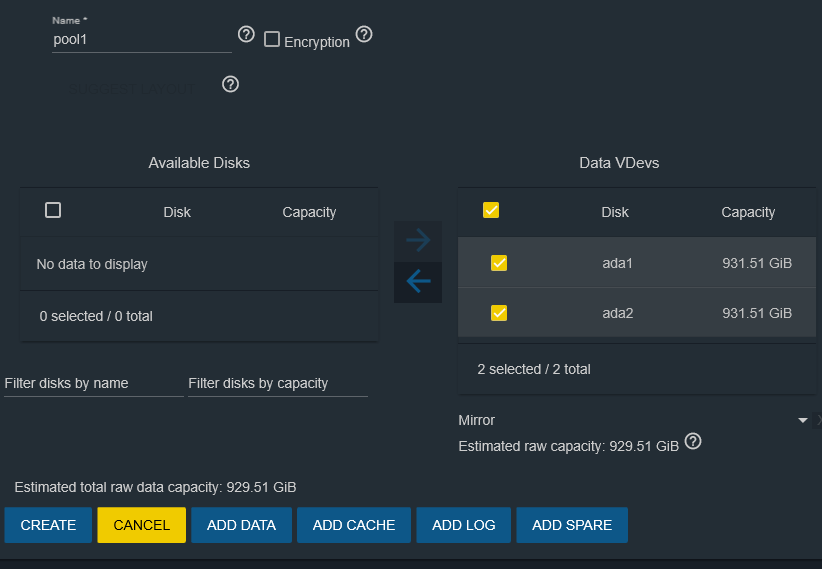Image resolution: width=822 pixels, height=569 pixels.
Task: Focus the pool Name input field
Action: point(142,40)
